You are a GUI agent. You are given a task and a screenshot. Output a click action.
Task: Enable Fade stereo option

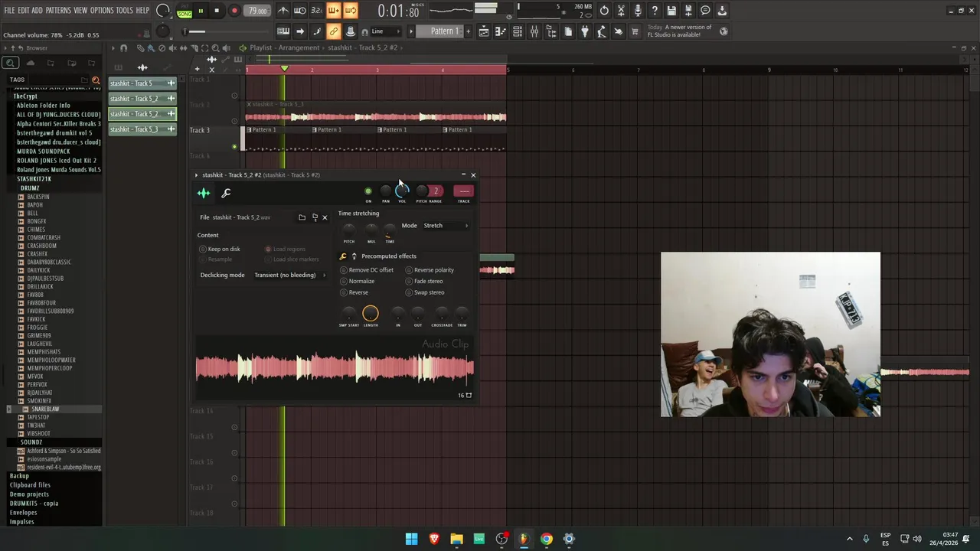tap(424, 282)
